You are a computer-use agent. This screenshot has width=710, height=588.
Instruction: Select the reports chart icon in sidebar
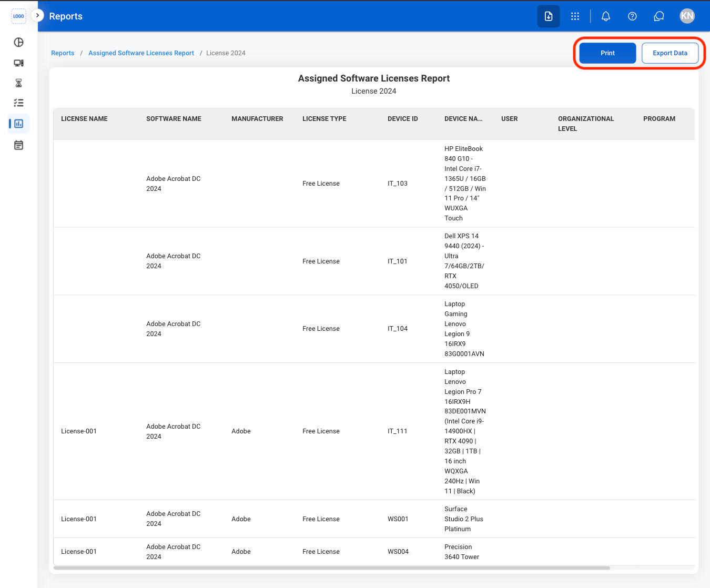pyautogui.click(x=18, y=124)
